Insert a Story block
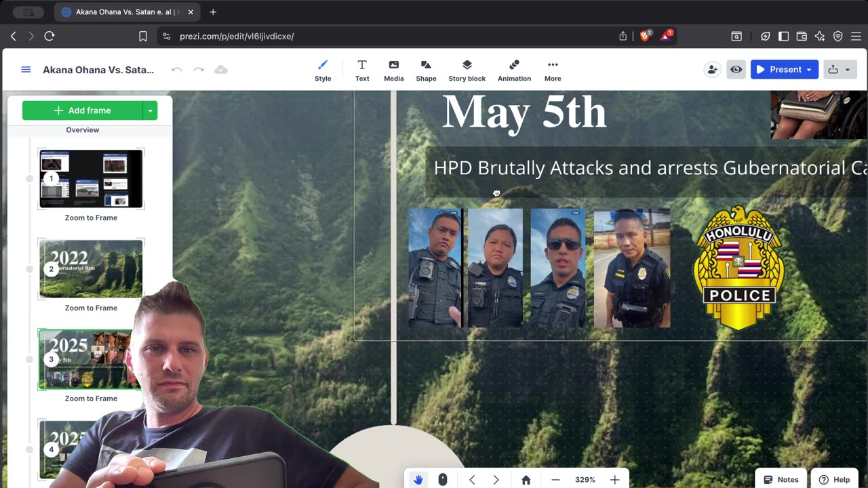868x488 pixels. click(x=467, y=70)
